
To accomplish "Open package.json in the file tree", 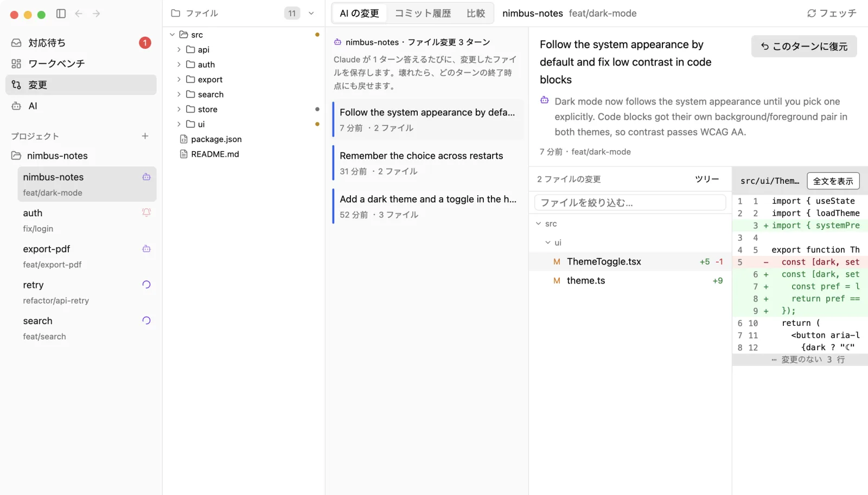I will tap(216, 139).
